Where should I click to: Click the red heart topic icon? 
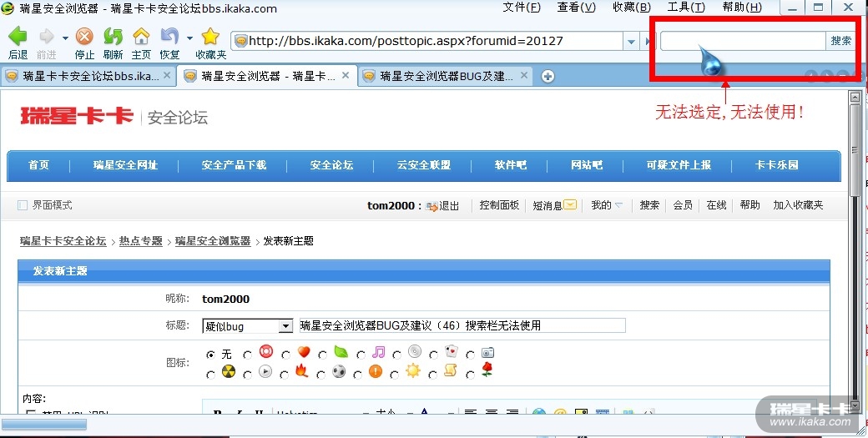[303, 352]
